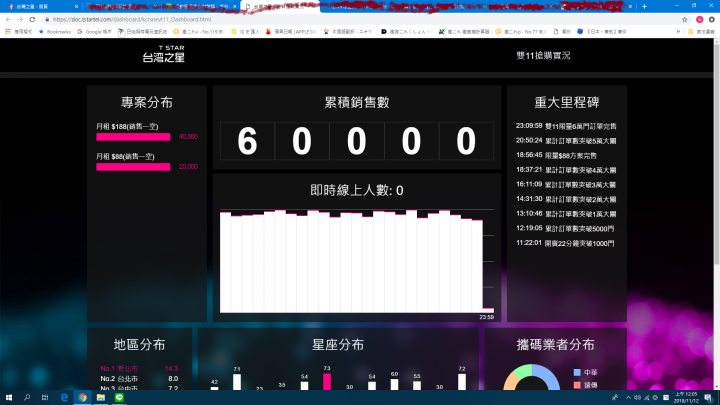This screenshot has height=405, width=720.
Task: Launch Microsoft Edge from the taskbar
Action: coord(64,398)
